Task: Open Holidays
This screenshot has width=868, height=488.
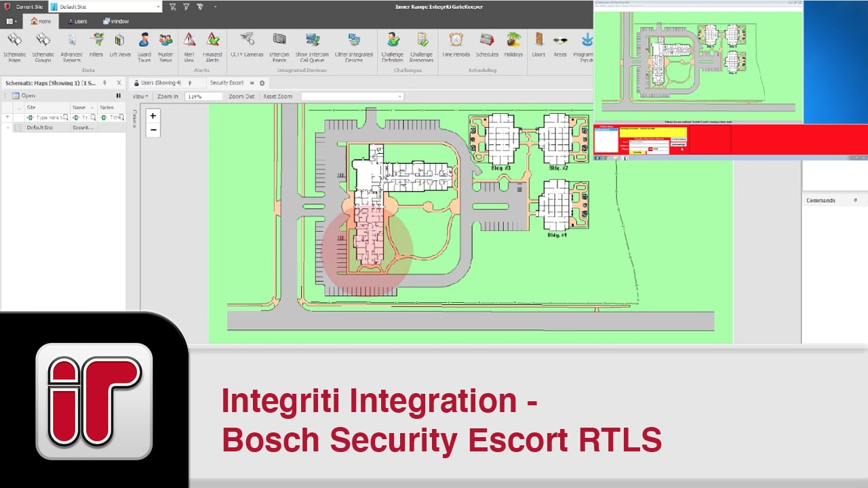Action: click(513, 45)
